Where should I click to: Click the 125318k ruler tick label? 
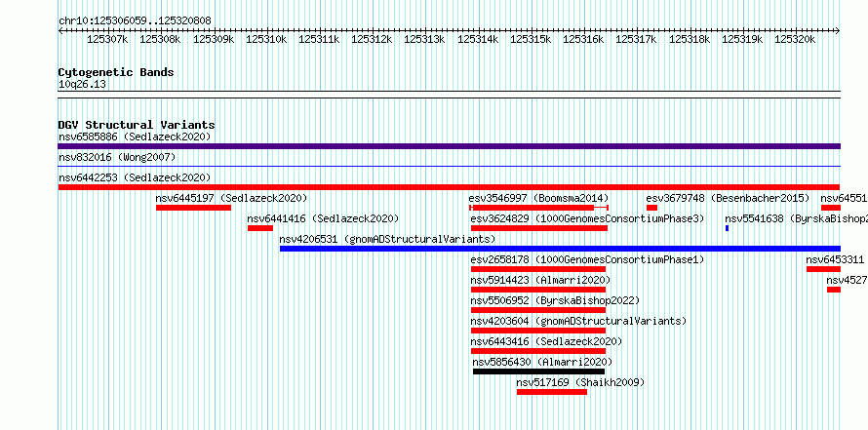tap(690, 39)
